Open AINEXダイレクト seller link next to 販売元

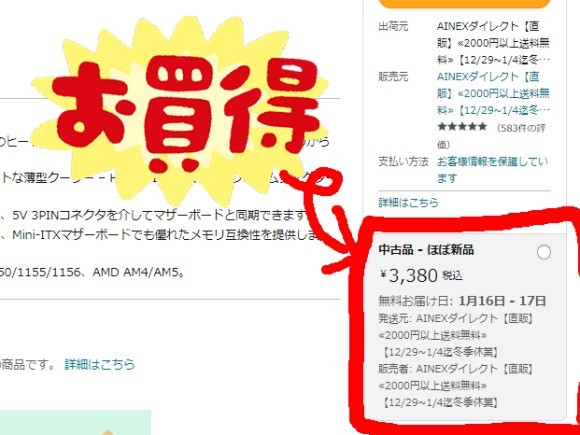click(x=493, y=93)
